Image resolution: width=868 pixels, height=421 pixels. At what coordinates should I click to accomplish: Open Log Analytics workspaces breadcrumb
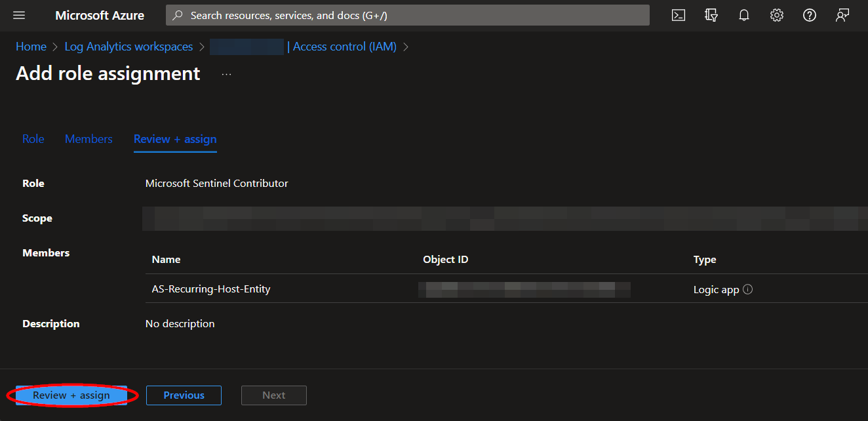coord(128,47)
